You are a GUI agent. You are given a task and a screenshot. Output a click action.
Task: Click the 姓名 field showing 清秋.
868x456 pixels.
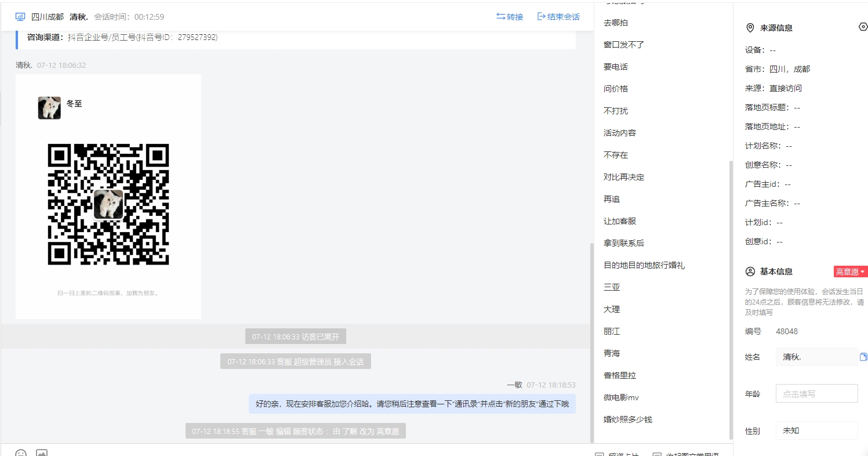coord(816,357)
